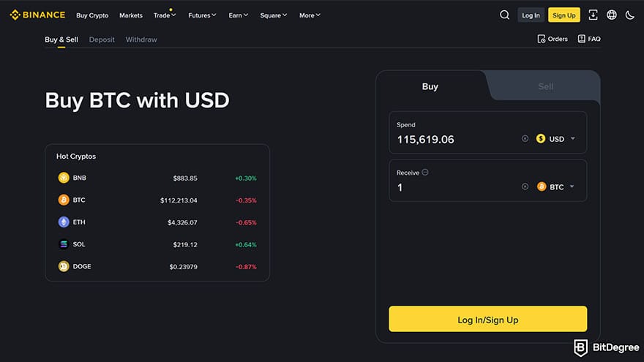Click the download app icon

593,15
